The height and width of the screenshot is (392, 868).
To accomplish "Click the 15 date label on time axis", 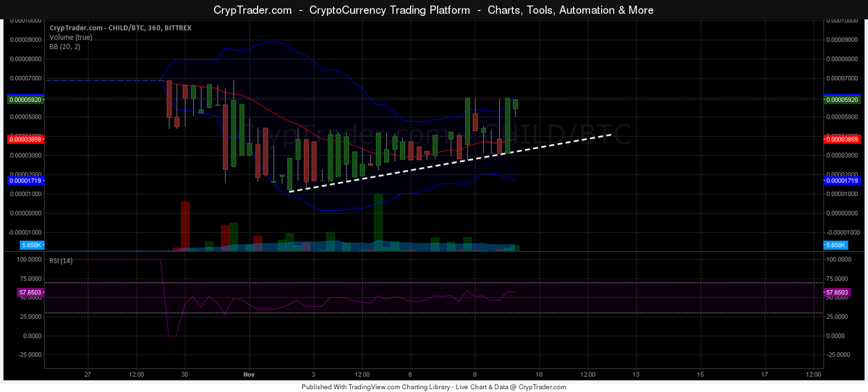I will coord(700,375).
